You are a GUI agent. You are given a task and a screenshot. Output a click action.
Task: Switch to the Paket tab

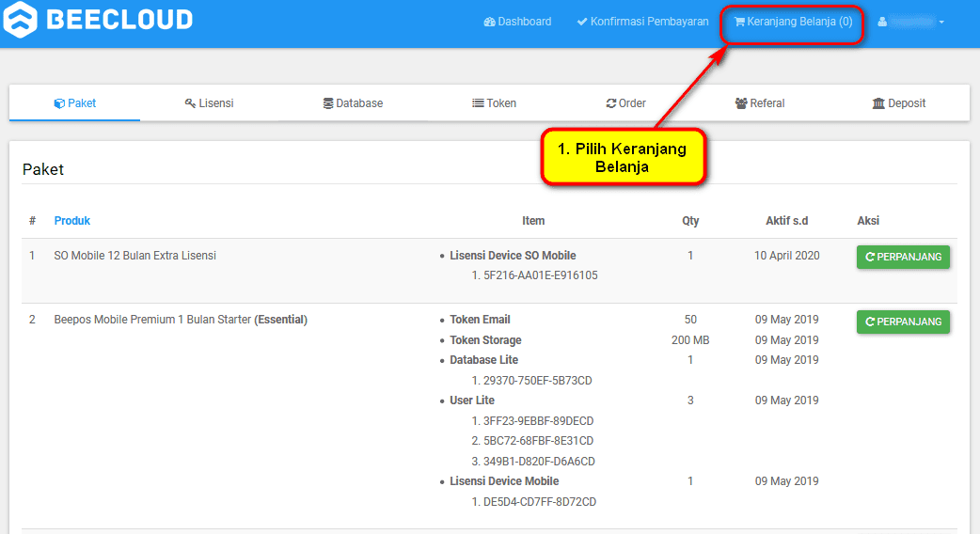[x=75, y=103]
